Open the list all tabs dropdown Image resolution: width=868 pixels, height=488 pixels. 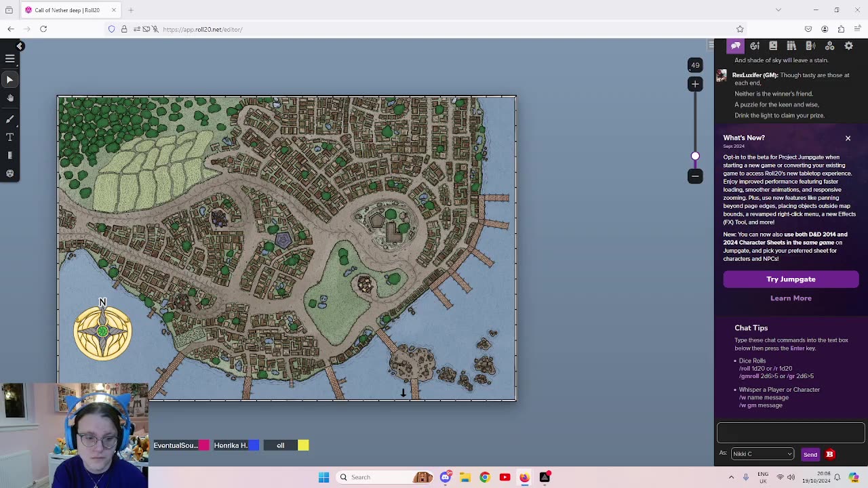point(778,10)
